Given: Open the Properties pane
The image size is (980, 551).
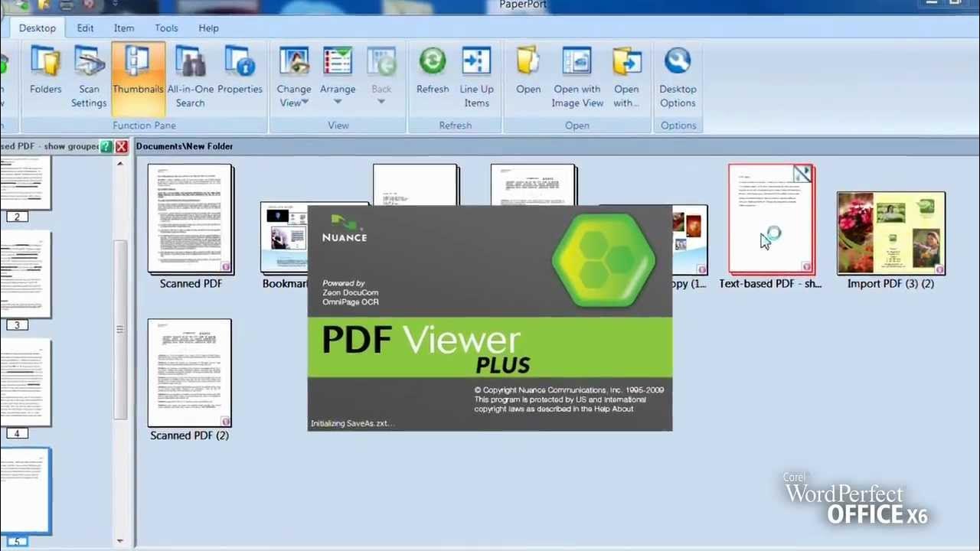Looking at the screenshot, I should [x=240, y=70].
